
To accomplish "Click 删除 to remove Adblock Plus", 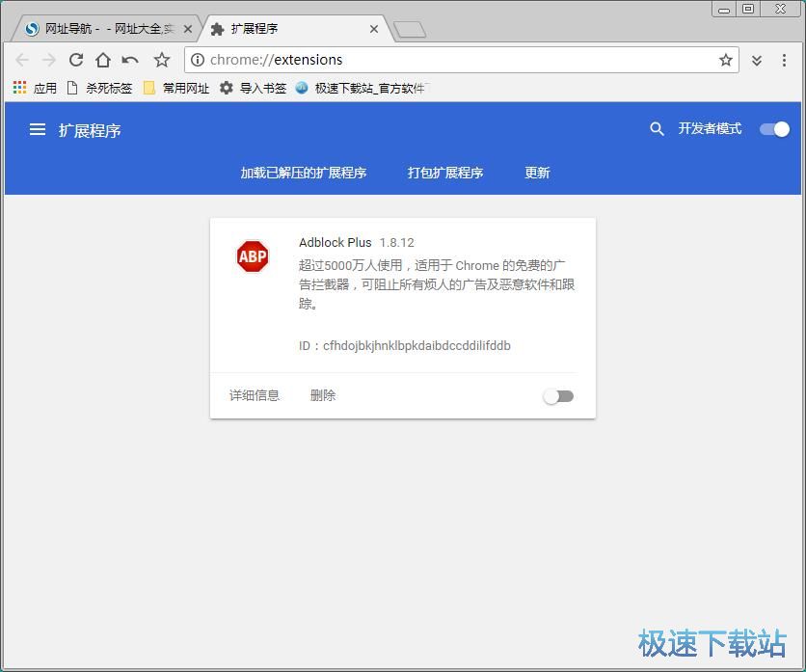I will (x=323, y=395).
